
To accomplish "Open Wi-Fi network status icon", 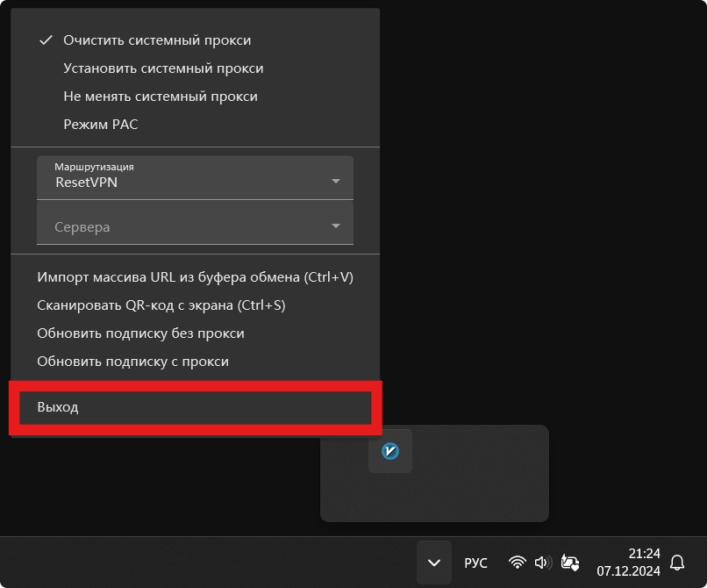I will (518, 563).
